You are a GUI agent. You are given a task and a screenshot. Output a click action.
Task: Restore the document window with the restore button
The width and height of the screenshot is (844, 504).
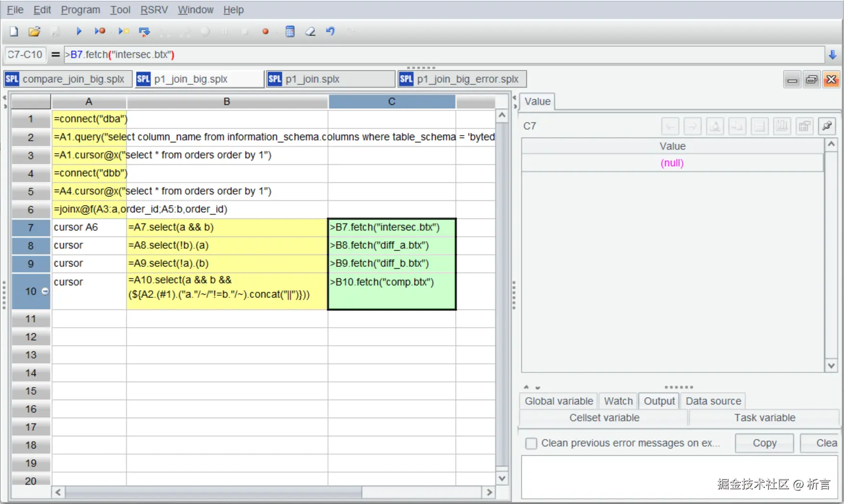(x=812, y=79)
